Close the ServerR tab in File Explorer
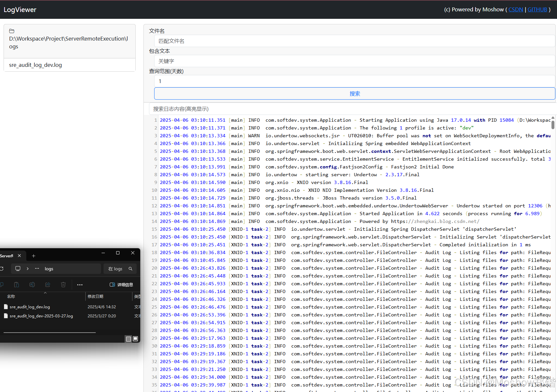557x392 pixels. coord(19,256)
